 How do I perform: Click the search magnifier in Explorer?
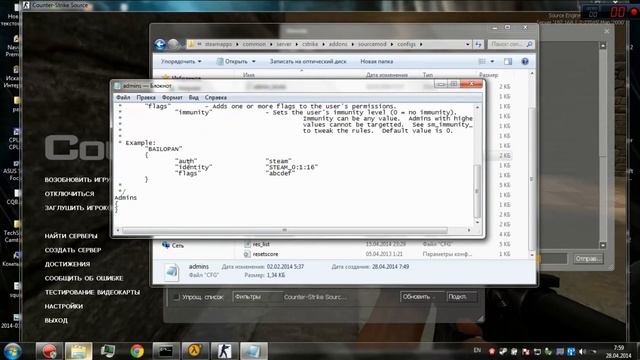point(529,44)
